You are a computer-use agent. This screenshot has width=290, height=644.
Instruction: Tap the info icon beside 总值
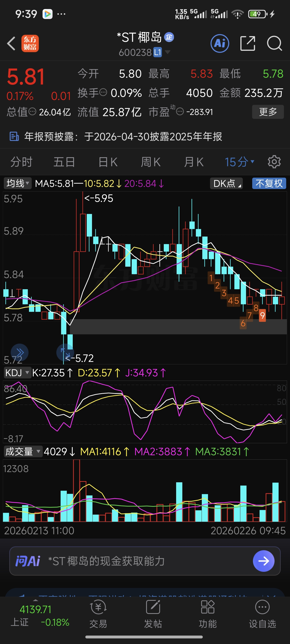point(32,111)
